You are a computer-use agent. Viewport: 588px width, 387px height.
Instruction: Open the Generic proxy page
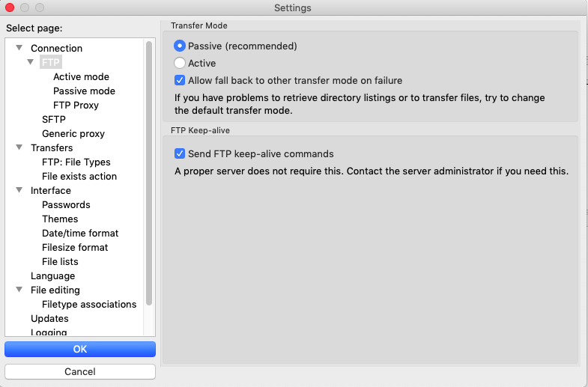coord(73,133)
